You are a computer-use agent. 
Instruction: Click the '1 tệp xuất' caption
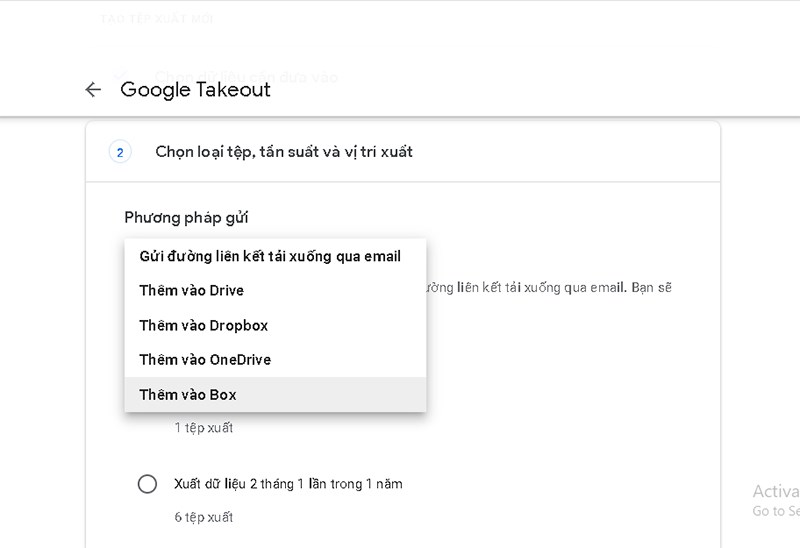[203, 428]
